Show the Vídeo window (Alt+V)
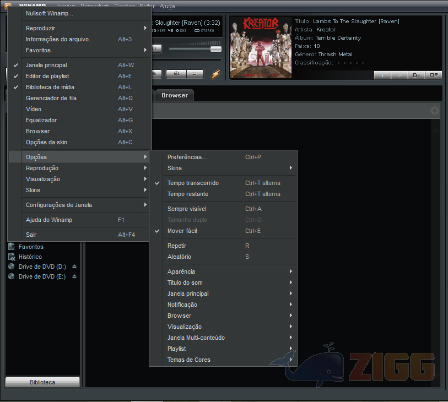Viewport: 448px width, 402px height. click(x=79, y=109)
